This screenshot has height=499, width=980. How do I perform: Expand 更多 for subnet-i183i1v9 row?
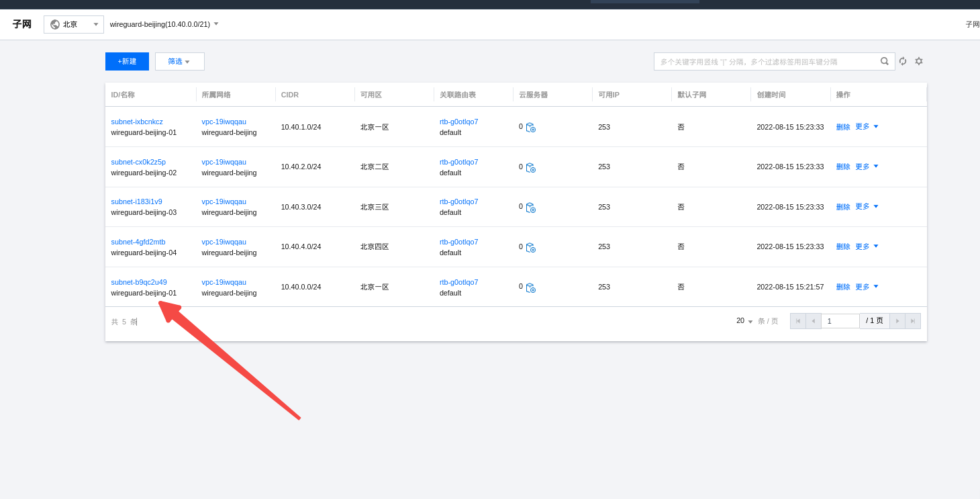click(867, 206)
